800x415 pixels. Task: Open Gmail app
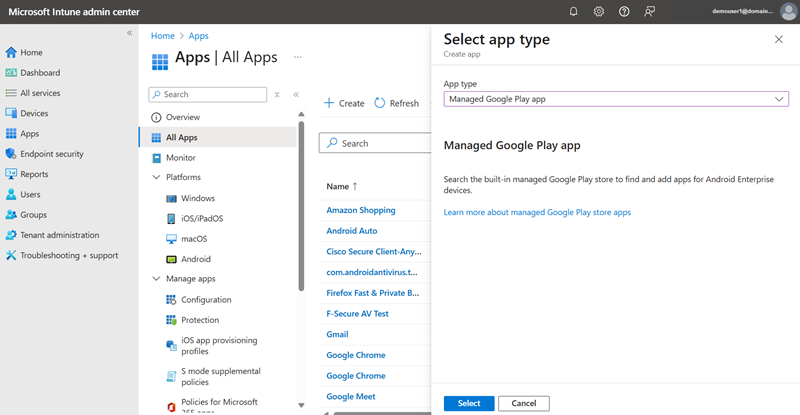(337, 334)
